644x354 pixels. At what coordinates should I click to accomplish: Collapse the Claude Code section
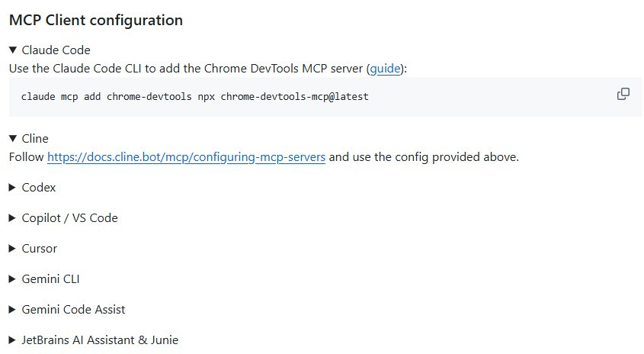tap(56, 50)
